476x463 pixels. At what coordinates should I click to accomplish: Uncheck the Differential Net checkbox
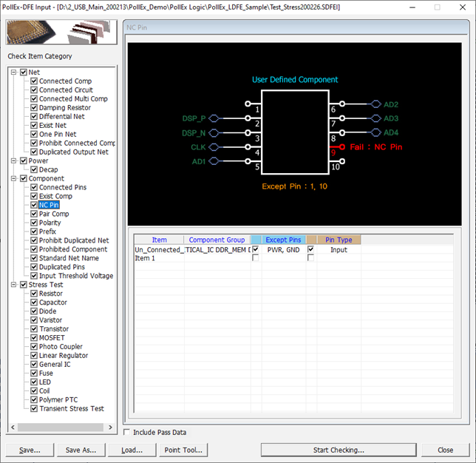(x=34, y=116)
